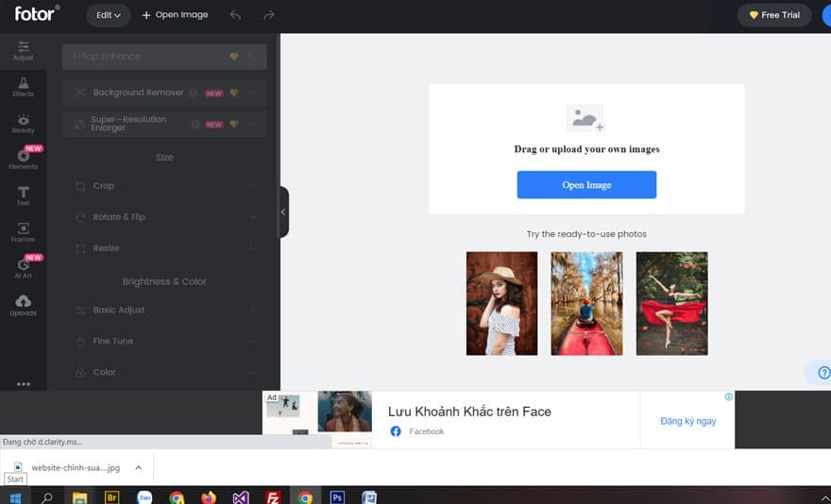Open the Elements panel
The height and width of the screenshot is (504, 831).
click(23, 160)
